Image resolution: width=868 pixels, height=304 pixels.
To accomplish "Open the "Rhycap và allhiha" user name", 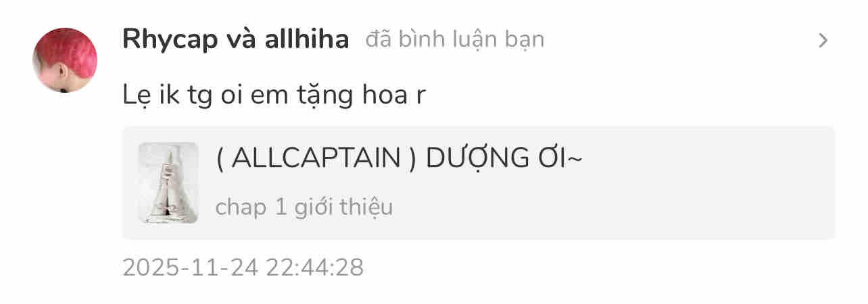I will point(236,40).
